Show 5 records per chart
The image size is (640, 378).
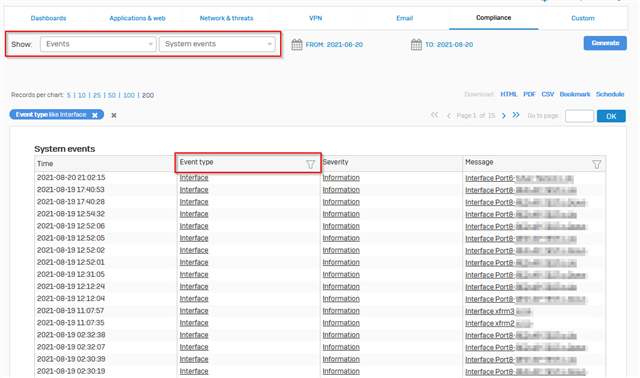[x=69, y=95]
